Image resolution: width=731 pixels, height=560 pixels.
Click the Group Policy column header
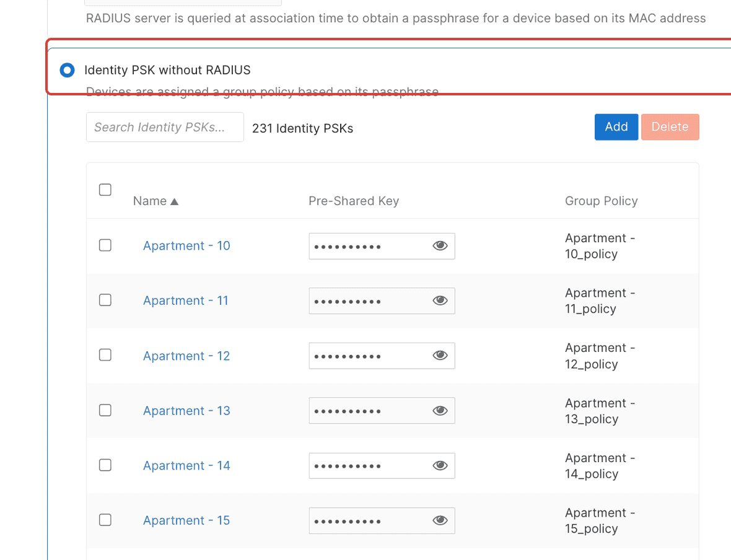tap(602, 201)
